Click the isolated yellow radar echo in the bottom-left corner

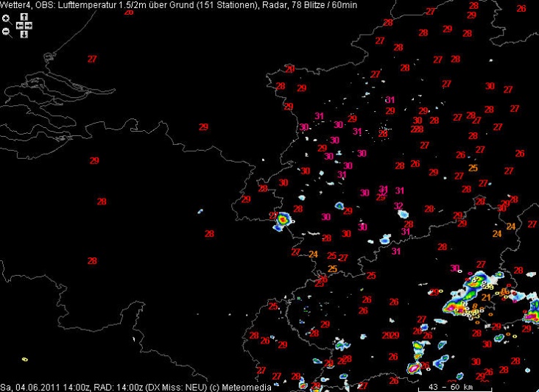[x=24, y=360]
